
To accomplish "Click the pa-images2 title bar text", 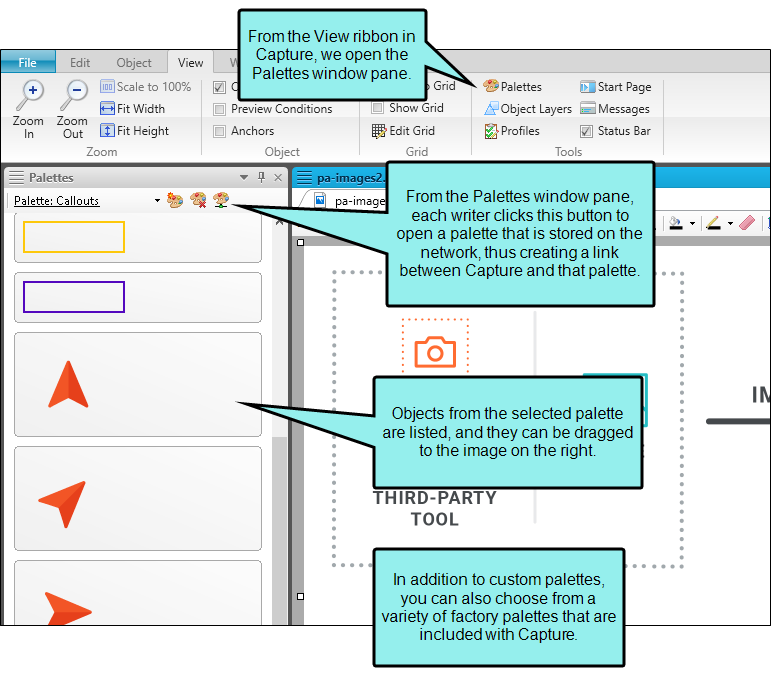I will click(x=351, y=177).
